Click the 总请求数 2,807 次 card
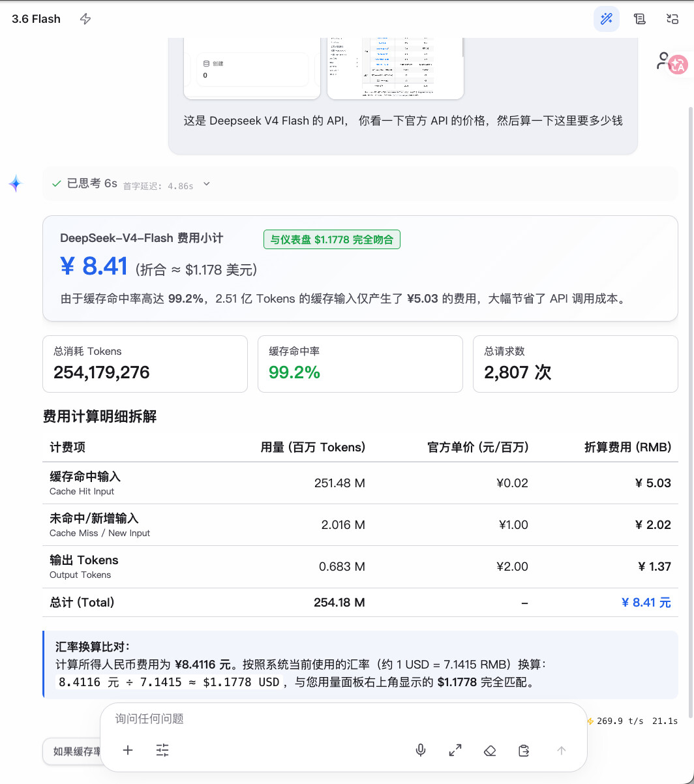This screenshot has width=694, height=784. pyautogui.click(x=575, y=364)
